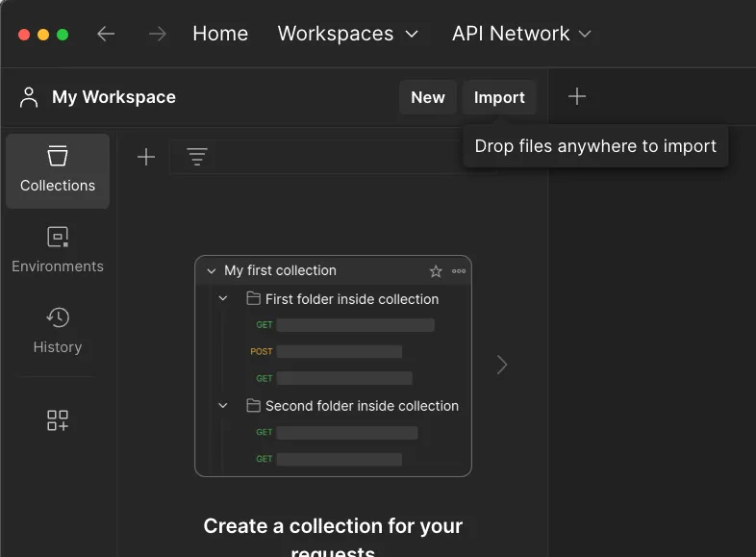Click the Import button
Viewport: 756px width, 557px height.
click(x=499, y=97)
